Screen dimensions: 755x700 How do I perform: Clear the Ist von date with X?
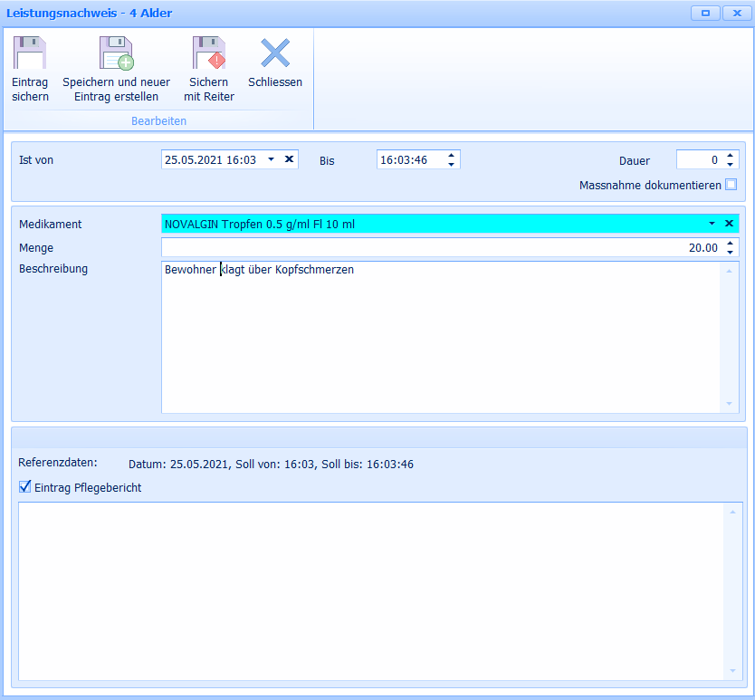pyautogui.click(x=289, y=159)
